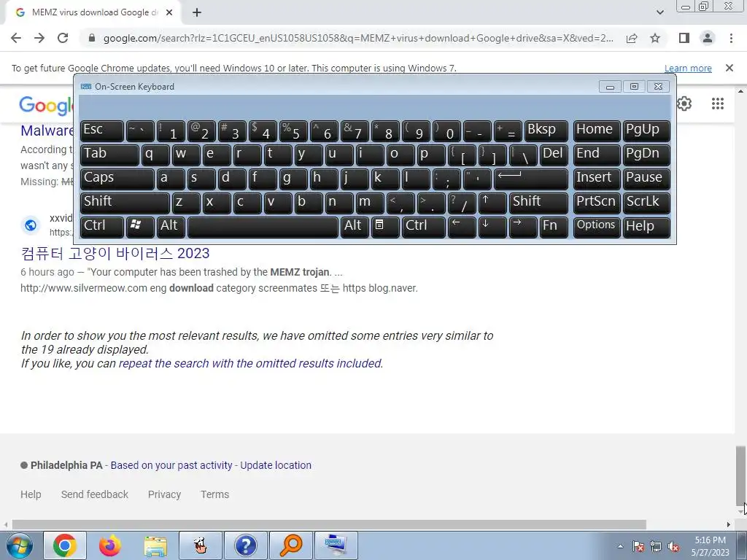Toggle the ScrLk key
747x560 pixels.
click(x=646, y=203)
